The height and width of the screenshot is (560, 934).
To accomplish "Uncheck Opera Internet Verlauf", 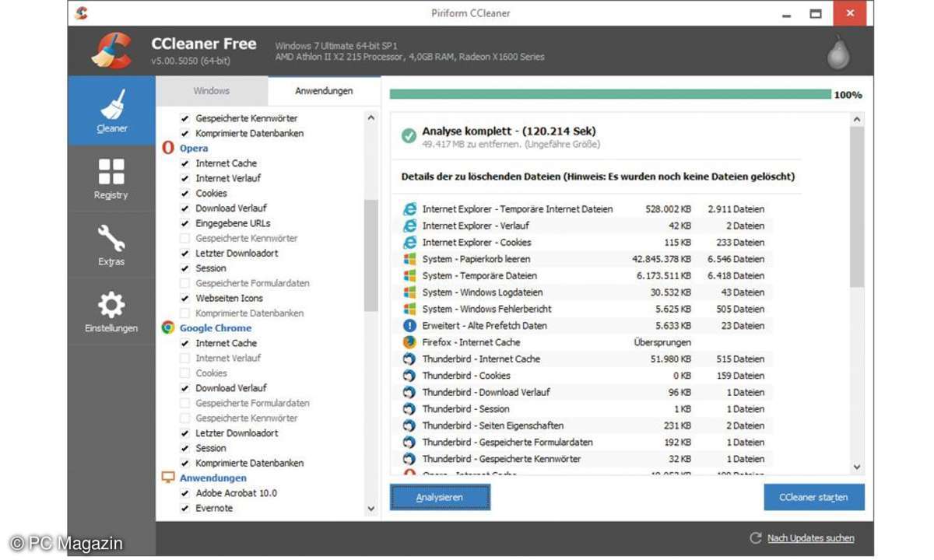I will coord(184,178).
